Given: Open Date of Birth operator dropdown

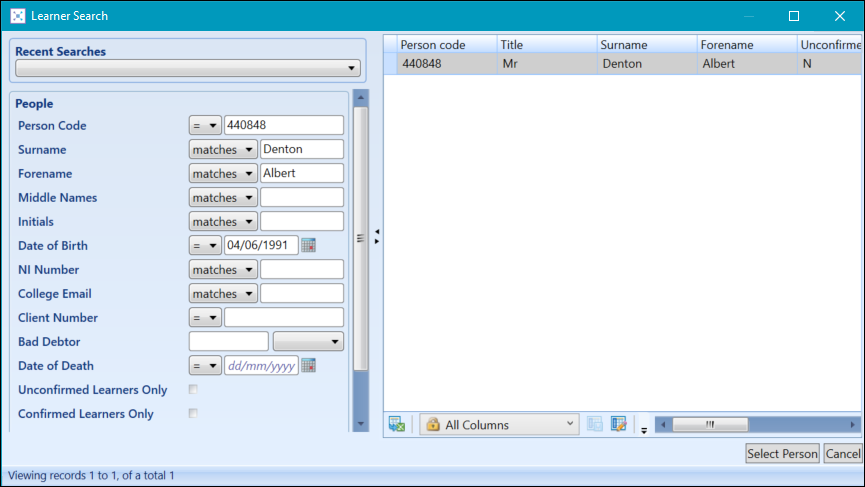Looking at the screenshot, I should [x=205, y=245].
